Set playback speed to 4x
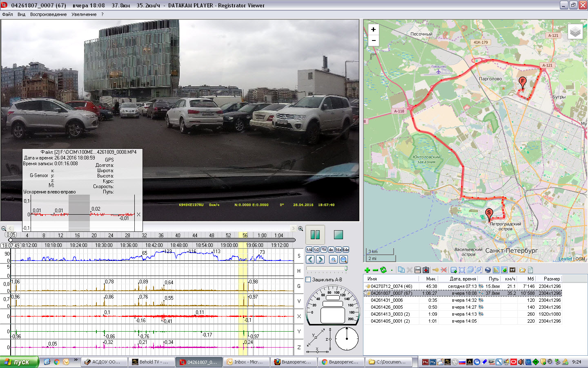Image resolution: width=588 pixels, height=368 pixels. [331, 249]
